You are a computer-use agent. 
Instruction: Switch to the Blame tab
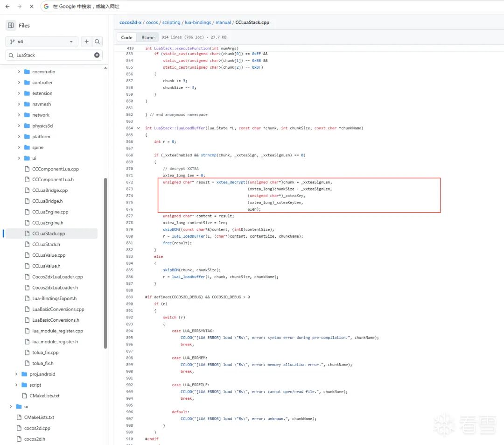[148, 37]
